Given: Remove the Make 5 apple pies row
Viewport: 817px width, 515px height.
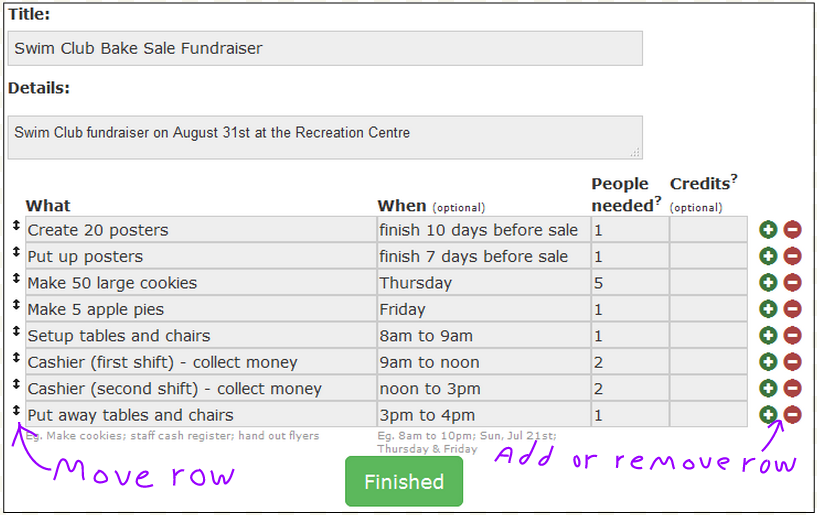Looking at the screenshot, I should click(792, 309).
